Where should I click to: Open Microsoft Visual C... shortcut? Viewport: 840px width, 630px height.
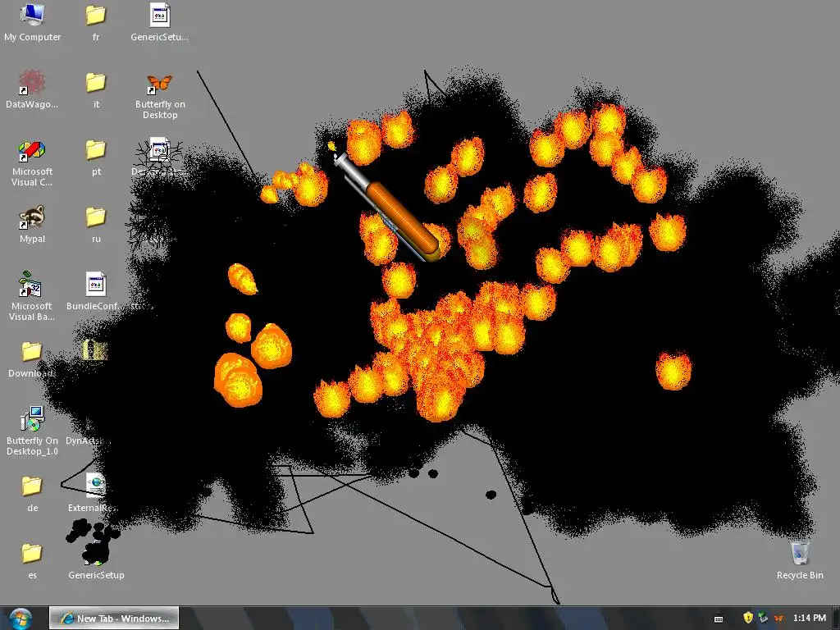(32, 162)
